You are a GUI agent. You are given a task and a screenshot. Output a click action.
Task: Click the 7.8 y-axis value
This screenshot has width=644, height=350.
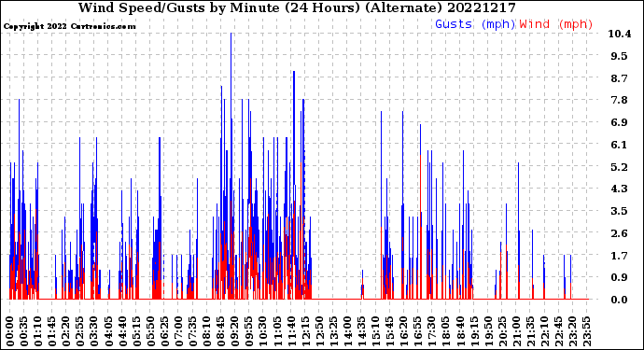(620, 100)
